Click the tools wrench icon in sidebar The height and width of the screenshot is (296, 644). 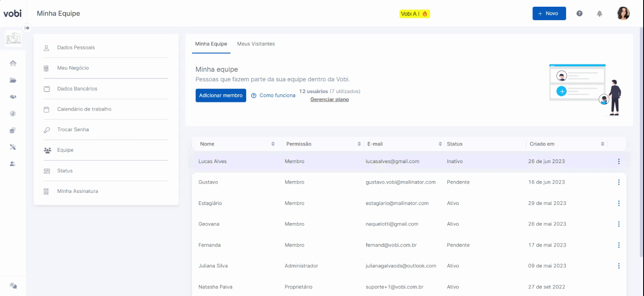tap(13, 147)
